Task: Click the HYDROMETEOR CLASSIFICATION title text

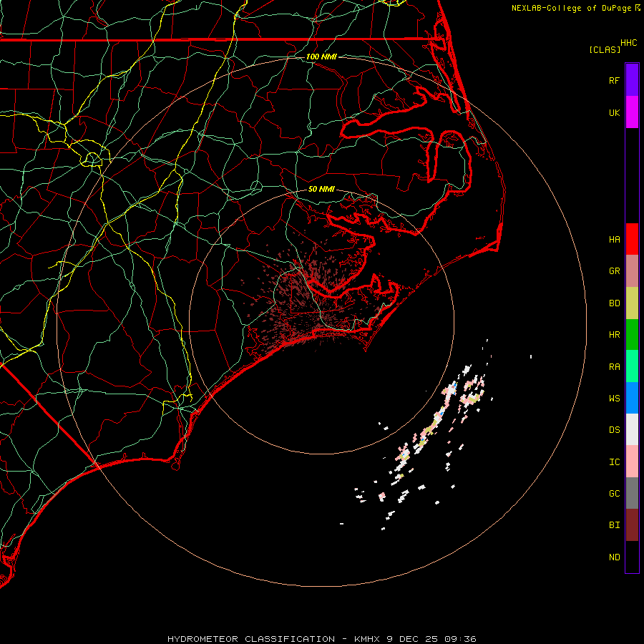Action: tap(251, 639)
